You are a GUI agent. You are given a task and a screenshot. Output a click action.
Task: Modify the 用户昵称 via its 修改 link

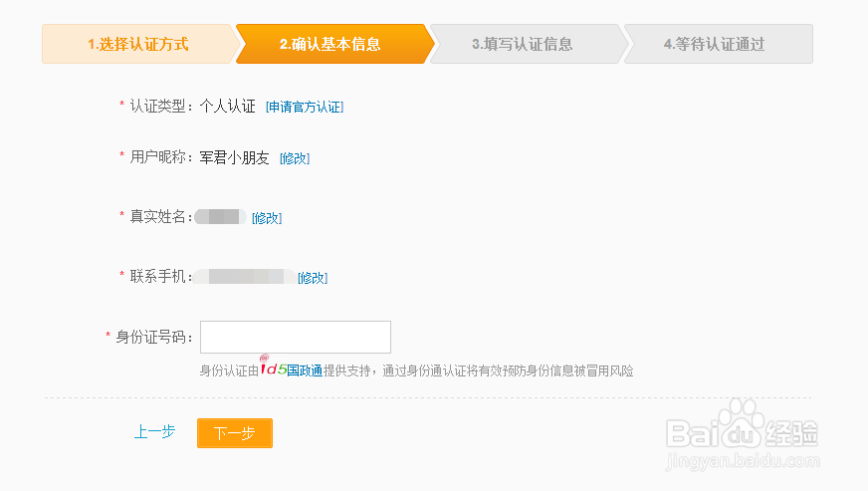click(295, 158)
